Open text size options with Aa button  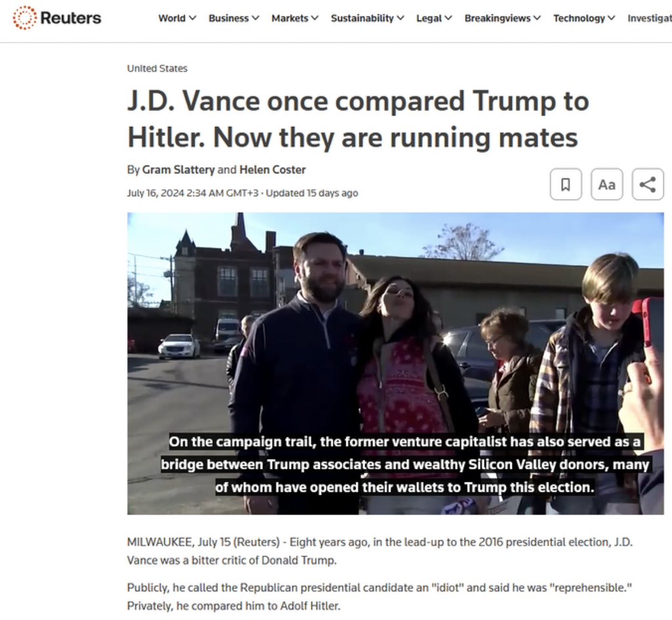pyautogui.click(x=606, y=185)
